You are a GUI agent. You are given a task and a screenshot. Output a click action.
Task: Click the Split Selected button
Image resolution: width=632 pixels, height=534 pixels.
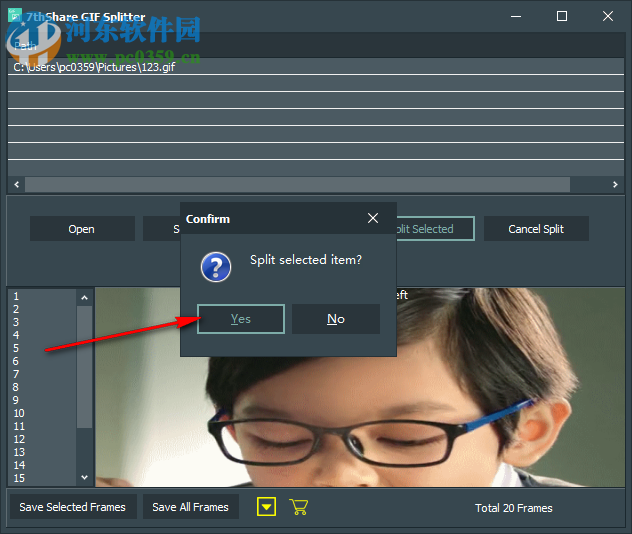[435, 229]
